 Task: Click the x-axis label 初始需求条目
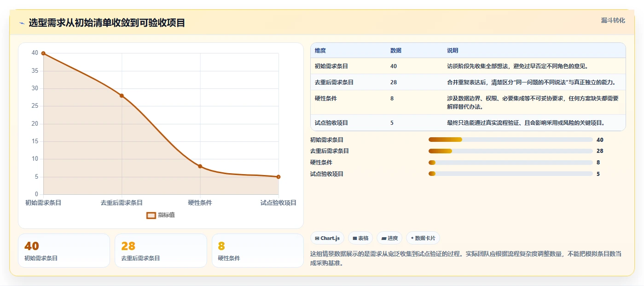pos(43,203)
